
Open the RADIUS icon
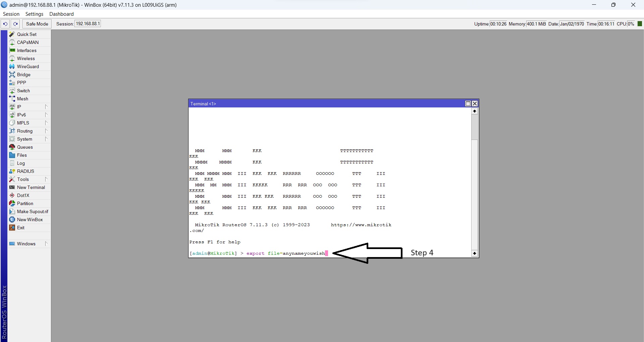12,171
